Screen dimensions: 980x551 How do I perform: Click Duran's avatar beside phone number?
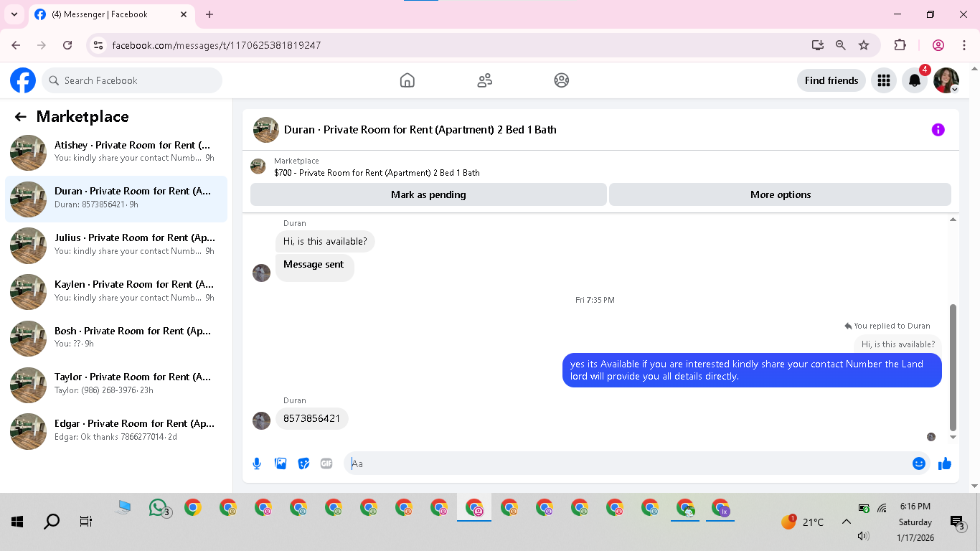[262, 420]
